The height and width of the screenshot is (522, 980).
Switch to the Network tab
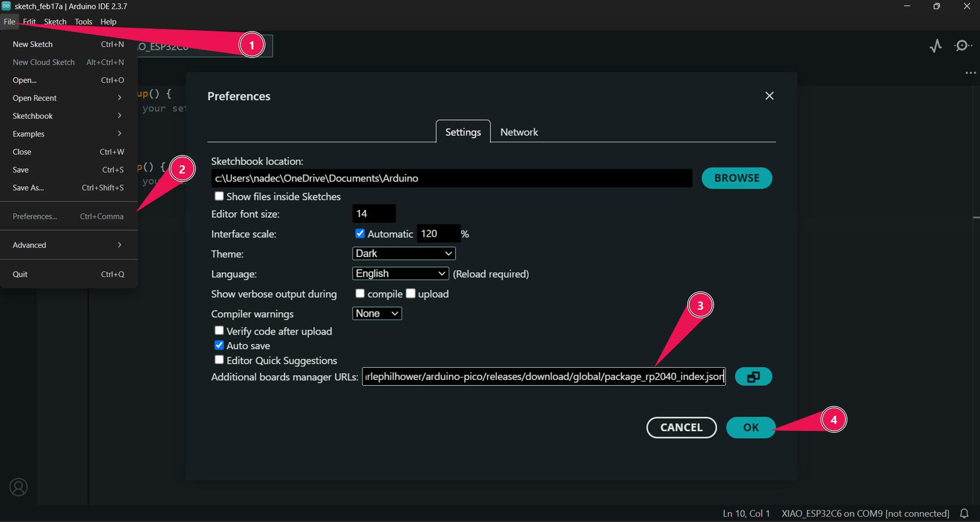click(519, 132)
